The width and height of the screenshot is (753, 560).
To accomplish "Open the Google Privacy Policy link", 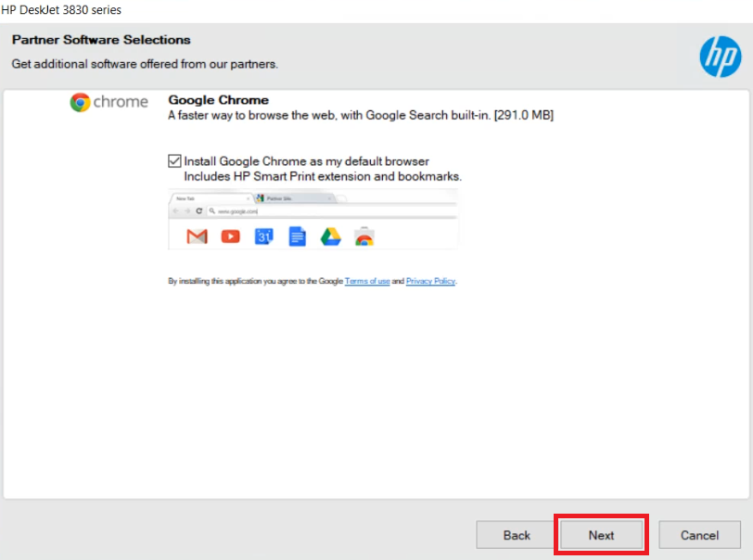I will [431, 281].
